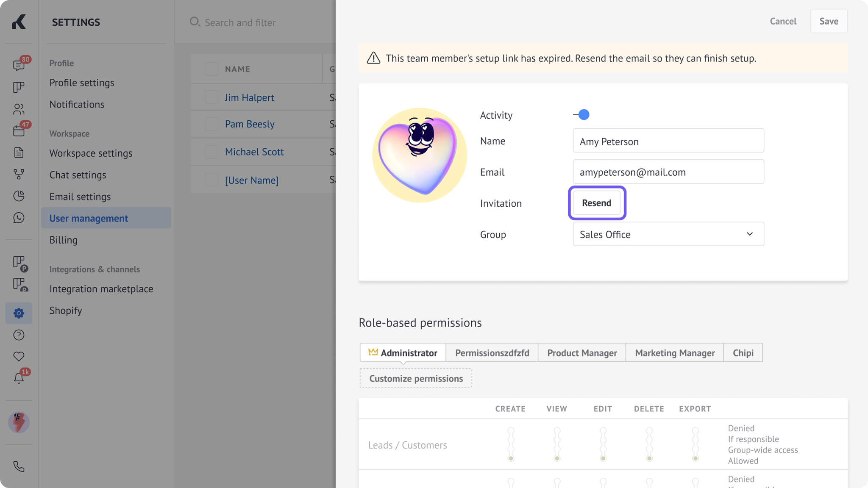Viewport: 868px width, 488px height.
Task: Click the Email field amypeterson@mail.com
Action: click(668, 172)
